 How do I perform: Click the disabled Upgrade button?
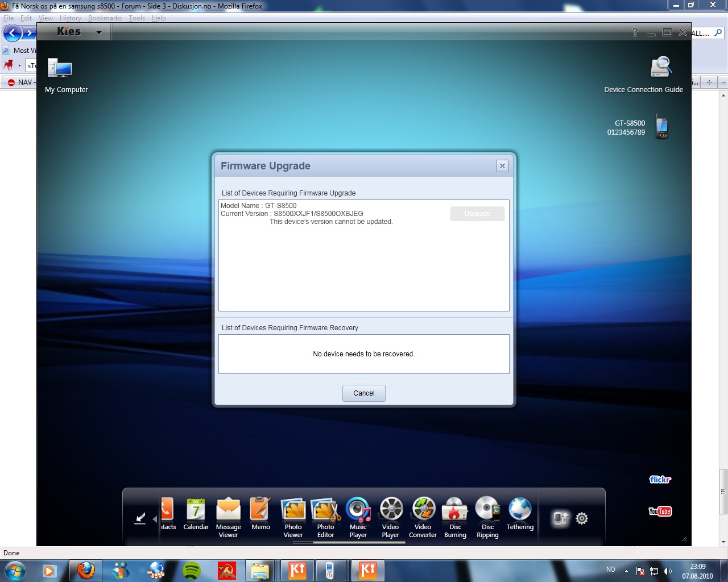tap(477, 213)
